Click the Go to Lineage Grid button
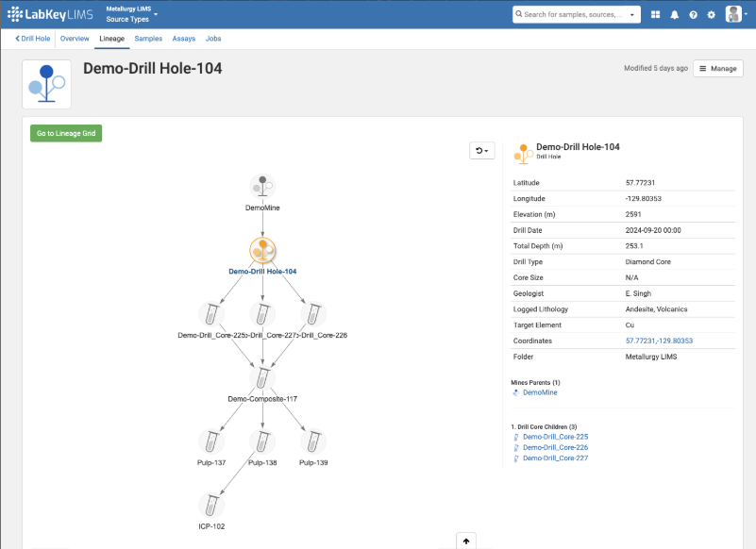 tap(66, 134)
